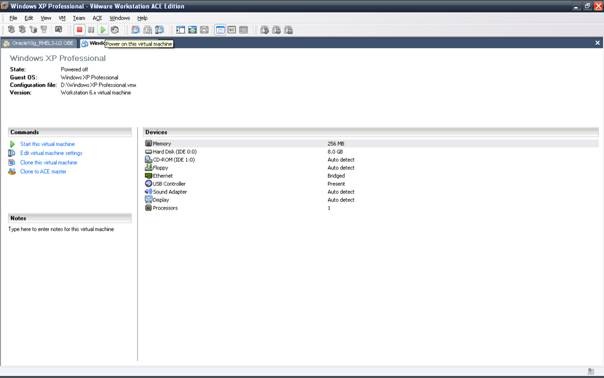604x378 pixels.
Task: Click the Take Snapshot toolbar icon
Action: (135, 30)
